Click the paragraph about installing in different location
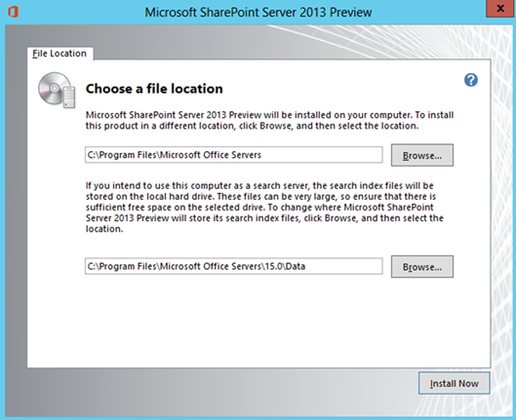This screenshot has width=516, height=420. coord(269,120)
